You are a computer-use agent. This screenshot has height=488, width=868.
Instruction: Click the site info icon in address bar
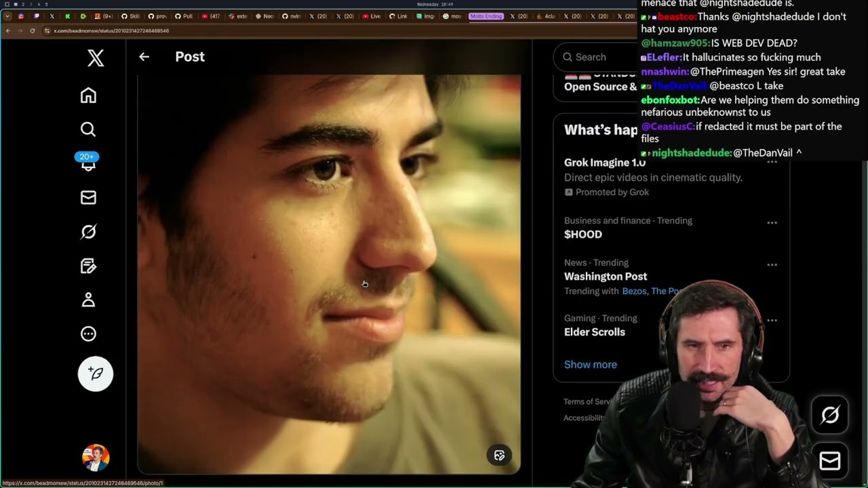[47, 30]
